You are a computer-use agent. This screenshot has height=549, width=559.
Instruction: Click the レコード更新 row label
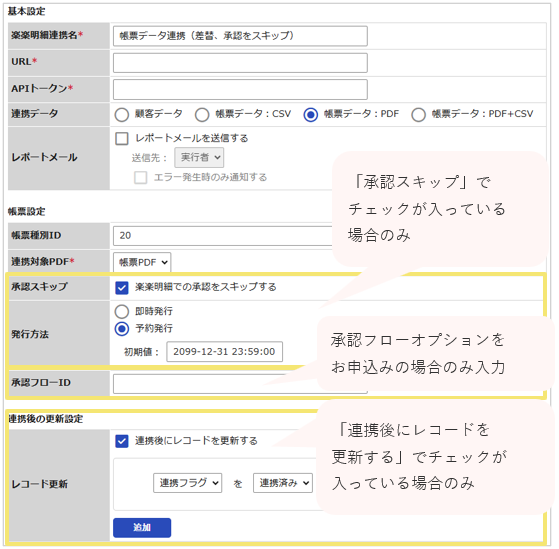[39, 484]
